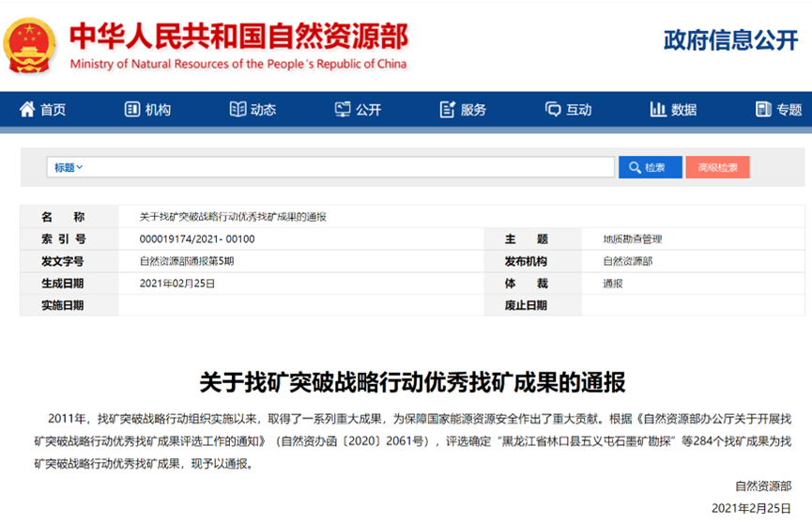
Task: Click the 数据 bar chart icon
Action: coord(658,110)
